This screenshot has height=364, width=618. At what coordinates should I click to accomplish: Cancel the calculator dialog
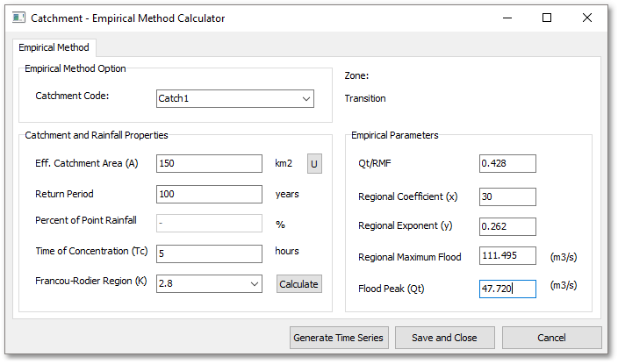[x=552, y=338]
